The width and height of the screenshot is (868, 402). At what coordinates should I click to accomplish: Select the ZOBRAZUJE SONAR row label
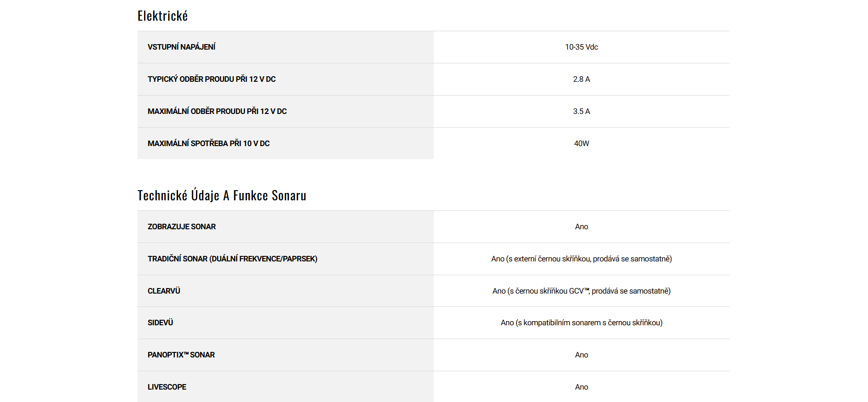pos(182,226)
